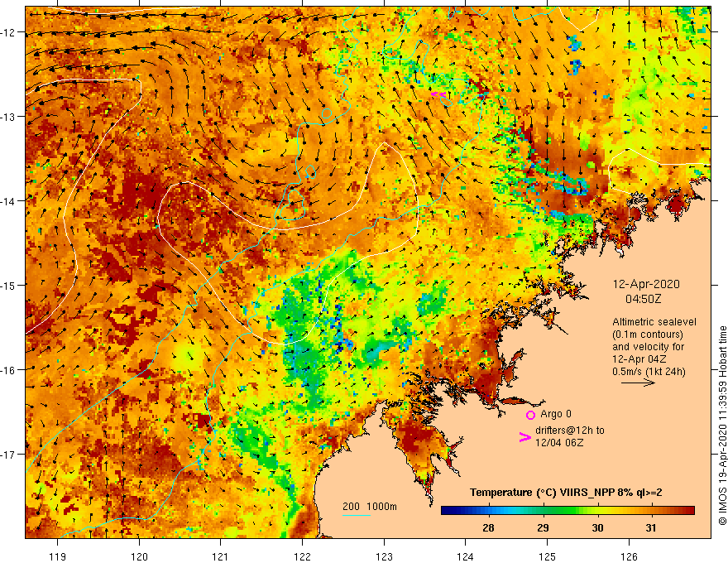Screen dimensions: 728x563
Task: Click the 120 longitude axis label
Action: click(x=139, y=556)
